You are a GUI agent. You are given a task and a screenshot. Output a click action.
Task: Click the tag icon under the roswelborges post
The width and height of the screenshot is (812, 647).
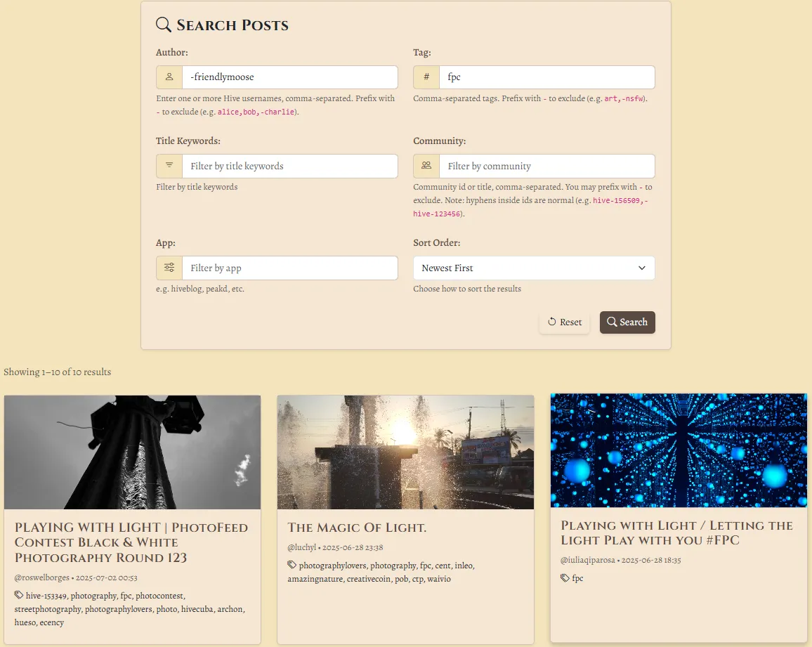19,595
